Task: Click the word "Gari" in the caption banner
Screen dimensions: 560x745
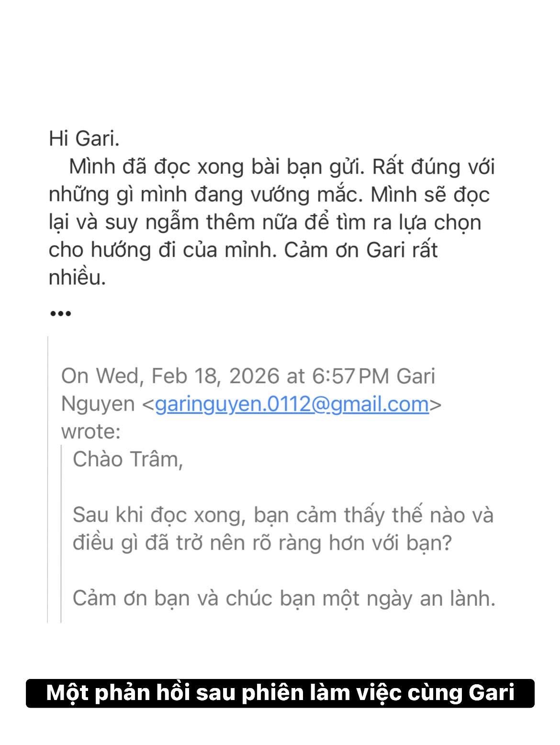Action: 492,693
